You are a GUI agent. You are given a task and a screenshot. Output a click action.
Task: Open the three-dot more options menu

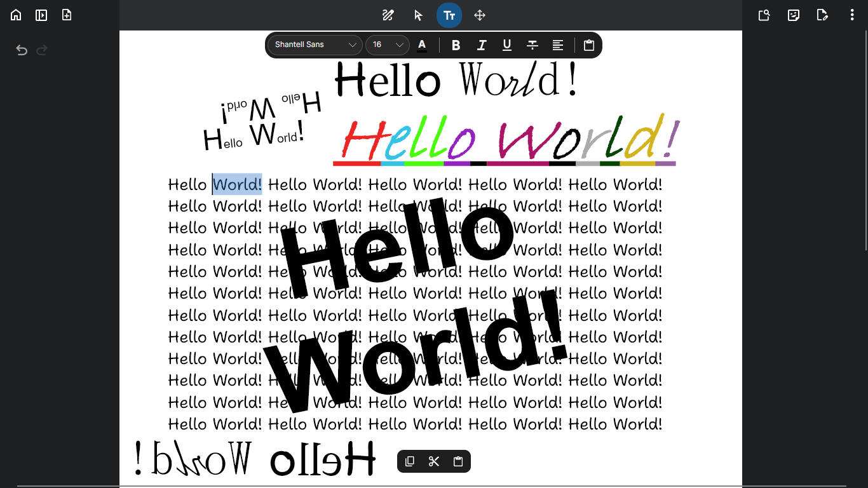point(852,15)
